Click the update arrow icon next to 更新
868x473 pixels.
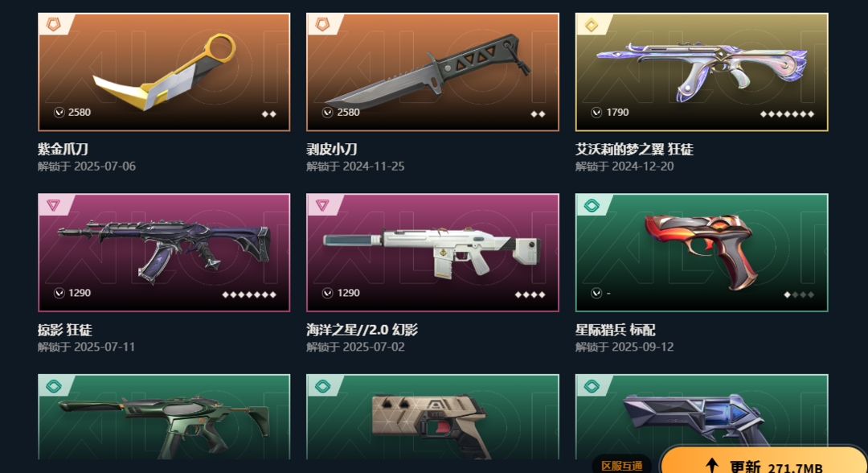(x=712, y=466)
